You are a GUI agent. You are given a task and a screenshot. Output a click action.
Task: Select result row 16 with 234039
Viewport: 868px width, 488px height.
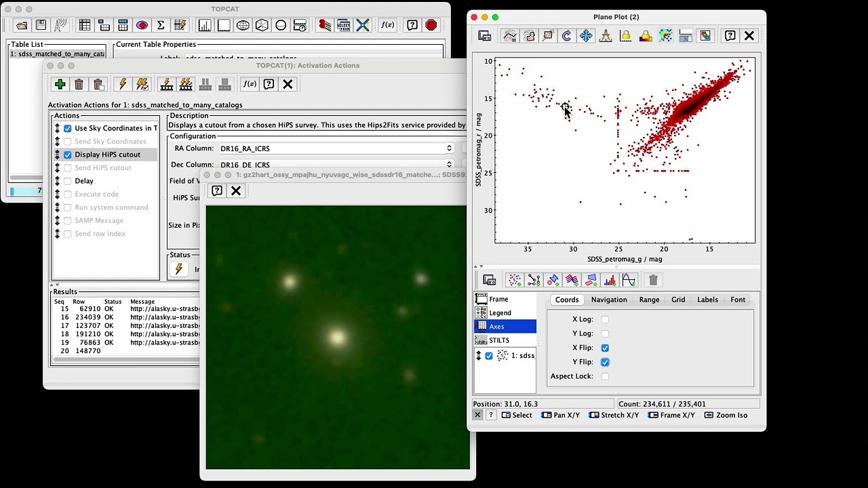click(126, 317)
